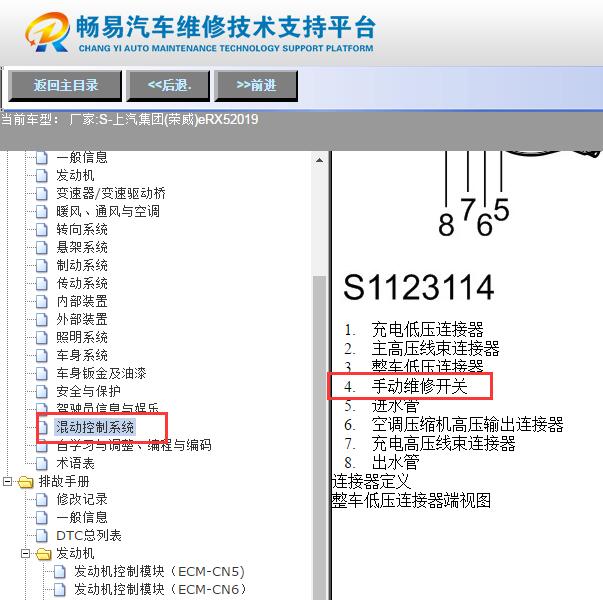This screenshot has height=600, width=603.
Task: Click the 发动机 folder icon under 排故手册
Action: point(43,554)
